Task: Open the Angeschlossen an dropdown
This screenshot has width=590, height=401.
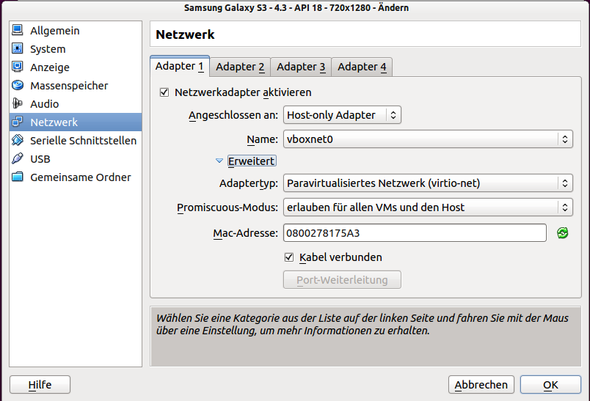Action: pos(342,115)
